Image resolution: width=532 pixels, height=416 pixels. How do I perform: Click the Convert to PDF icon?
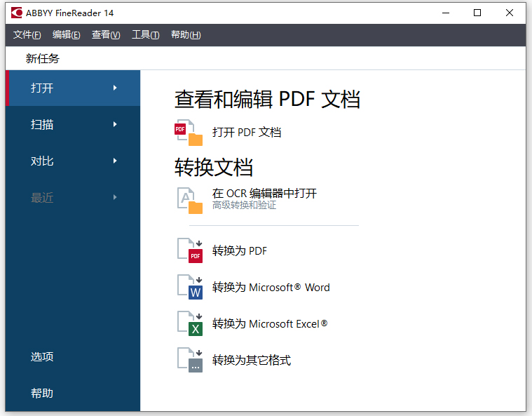190,250
